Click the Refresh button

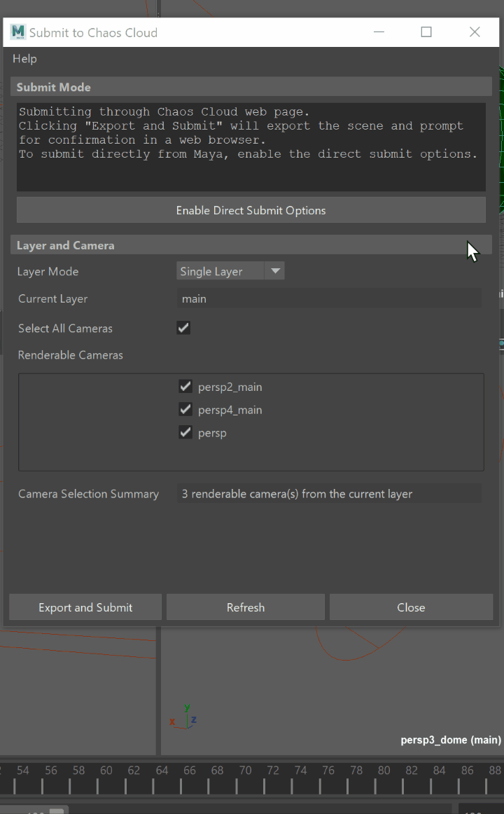click(x=245, y=607)
